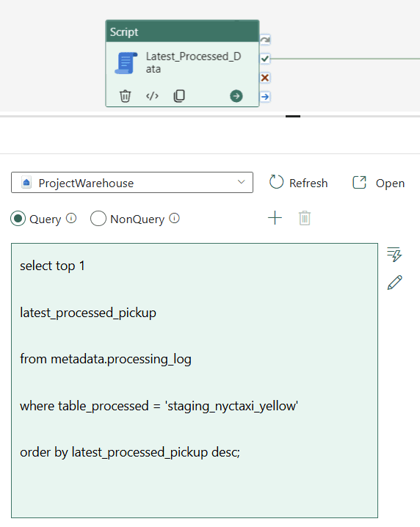Viewport: 420px width, 527px height.
Task: Click the green arrow run button on activity
Action: tap(236, 96)
